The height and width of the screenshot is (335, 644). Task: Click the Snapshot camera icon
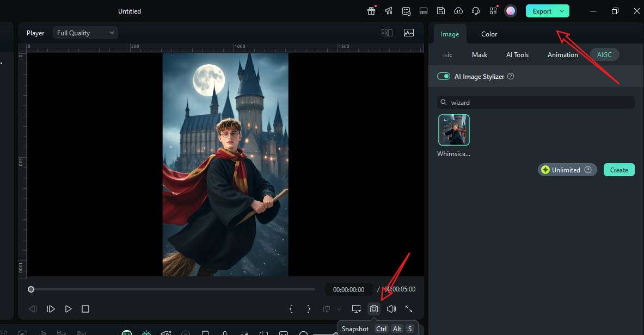[374, 309]
